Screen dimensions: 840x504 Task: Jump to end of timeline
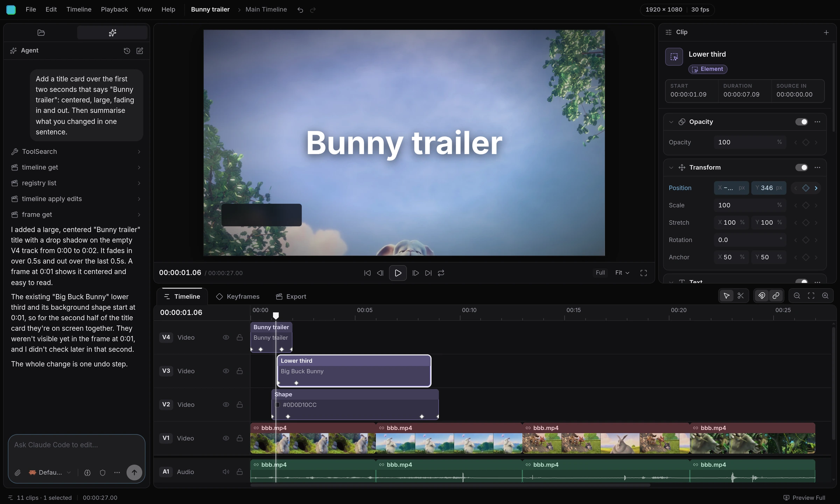click(428, 273)
